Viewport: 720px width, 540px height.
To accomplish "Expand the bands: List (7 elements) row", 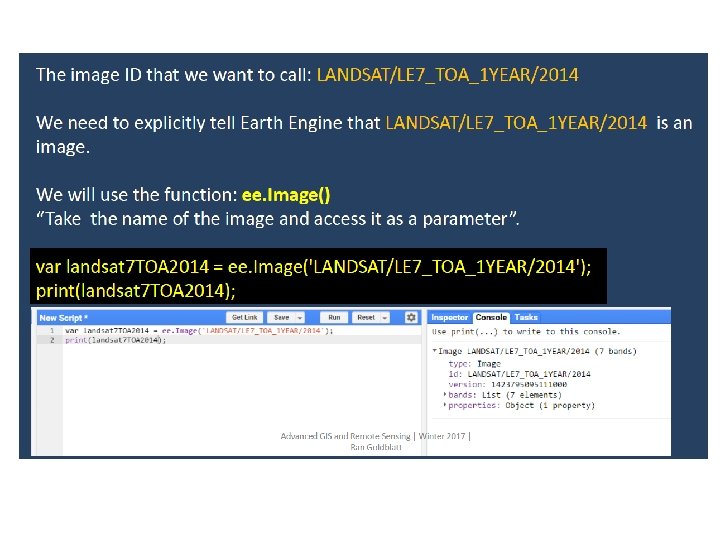I will coord(444,394).
